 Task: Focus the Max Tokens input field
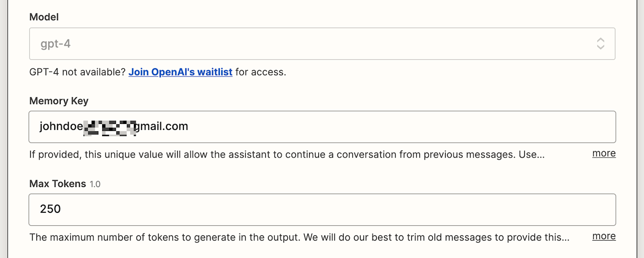click(x=322, y=210)
